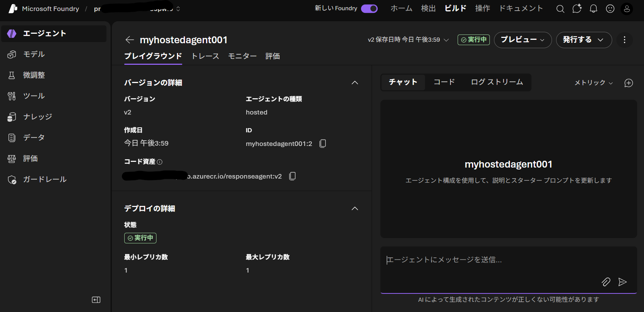
Task: Switch to the ログ ストリーム tab
Action: [x=497, y=82]
